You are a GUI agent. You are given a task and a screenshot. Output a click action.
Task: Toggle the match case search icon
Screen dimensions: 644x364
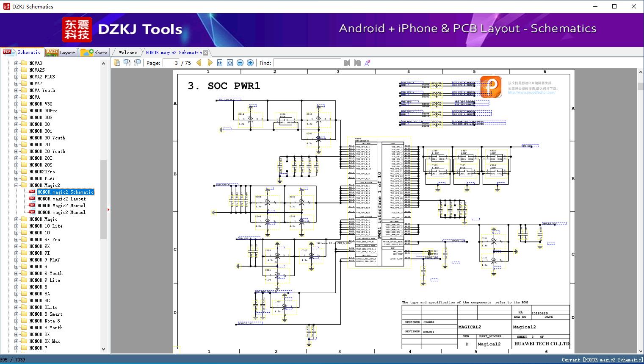coord(368,63)
